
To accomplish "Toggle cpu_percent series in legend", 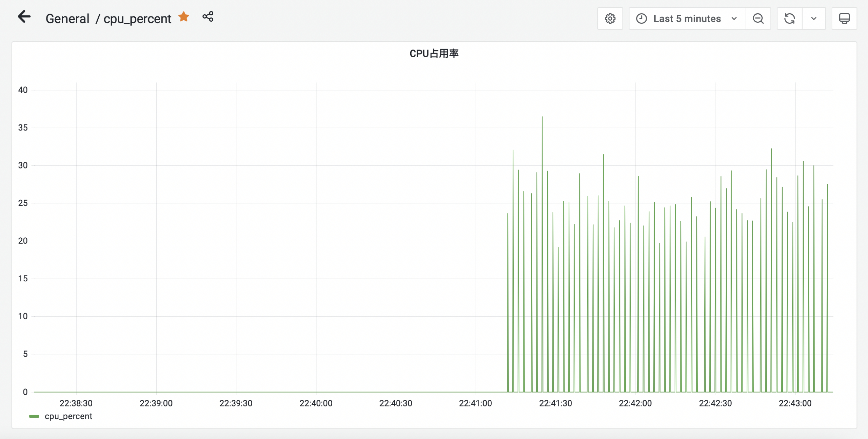I will tap(68, 416).
